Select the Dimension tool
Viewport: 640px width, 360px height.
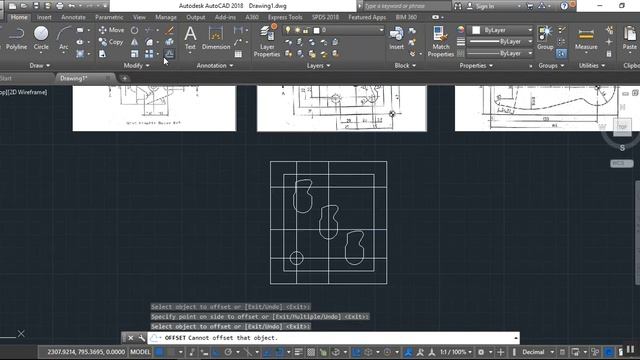[216, 38]
